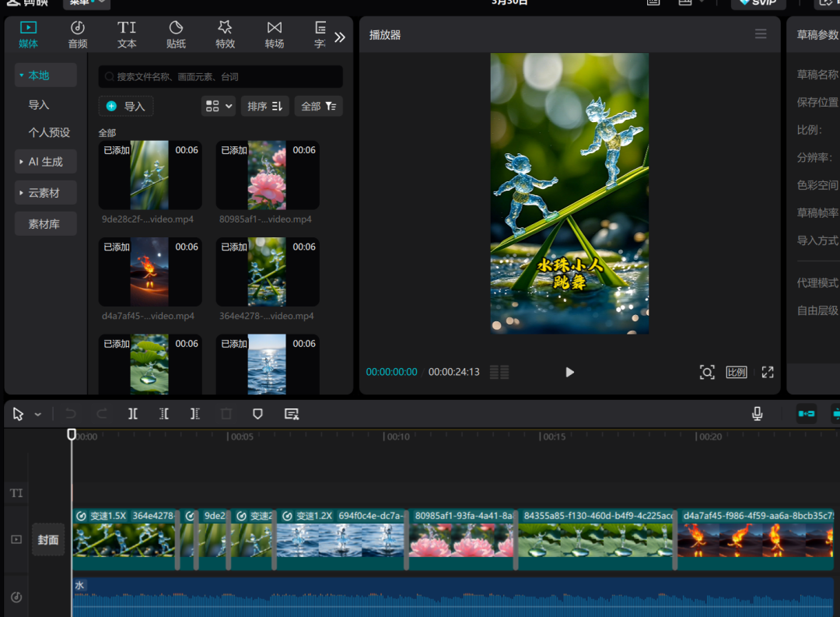Select the 变速1.5X 364e4278 timeline clip
Viewport: 840px width, 617px height.
pos(124,539)
